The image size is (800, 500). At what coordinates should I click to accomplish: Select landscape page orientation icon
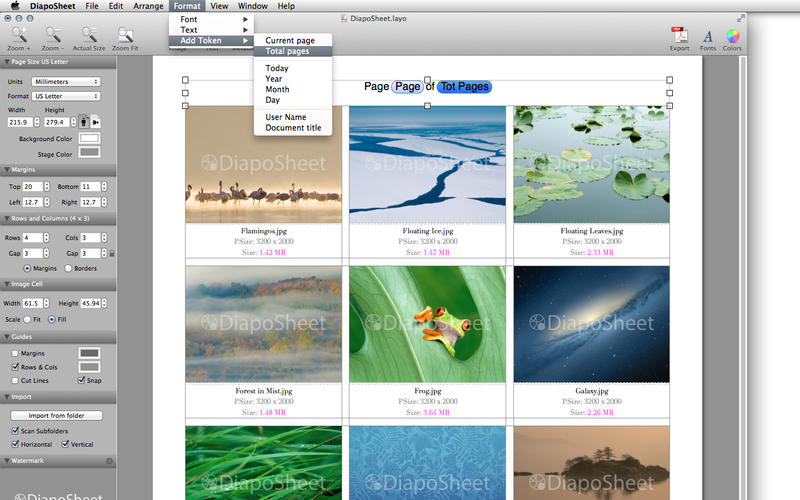click(x=95, y=122)
